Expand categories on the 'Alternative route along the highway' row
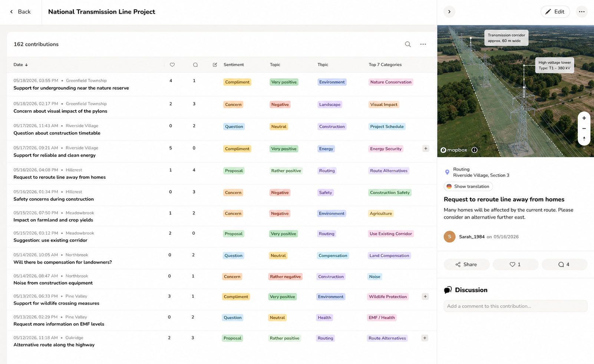 (x=425, y=338)
